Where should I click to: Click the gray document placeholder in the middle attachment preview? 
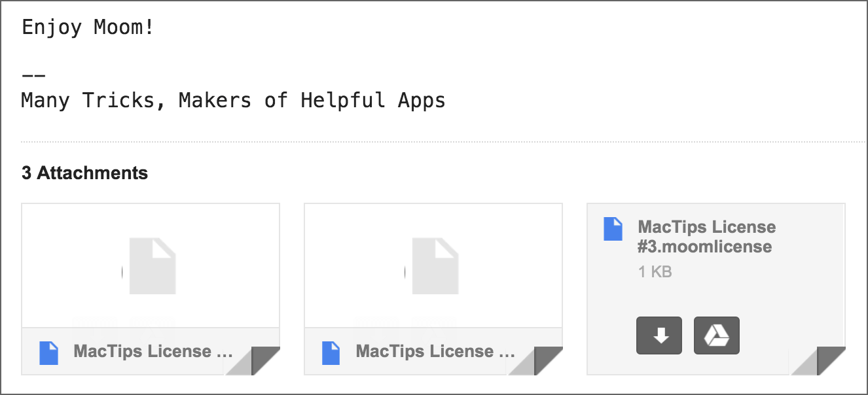pyautogui.click(x=435, y=265)
